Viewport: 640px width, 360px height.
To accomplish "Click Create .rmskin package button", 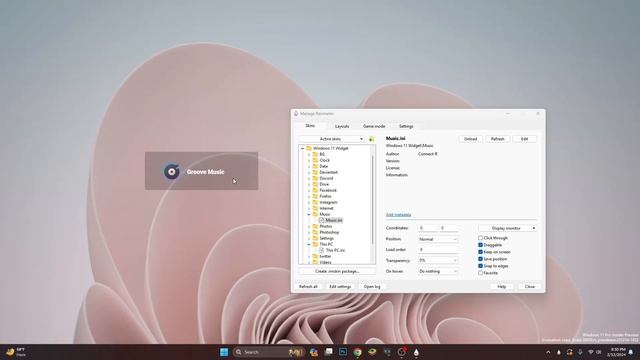I will tap(337, 271).
